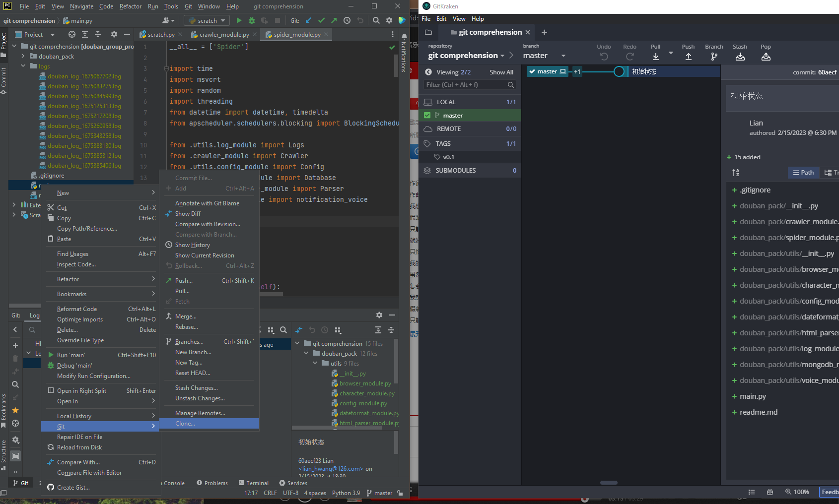Click the Show All button
The image size is (839, 504).
pos(501,72)
